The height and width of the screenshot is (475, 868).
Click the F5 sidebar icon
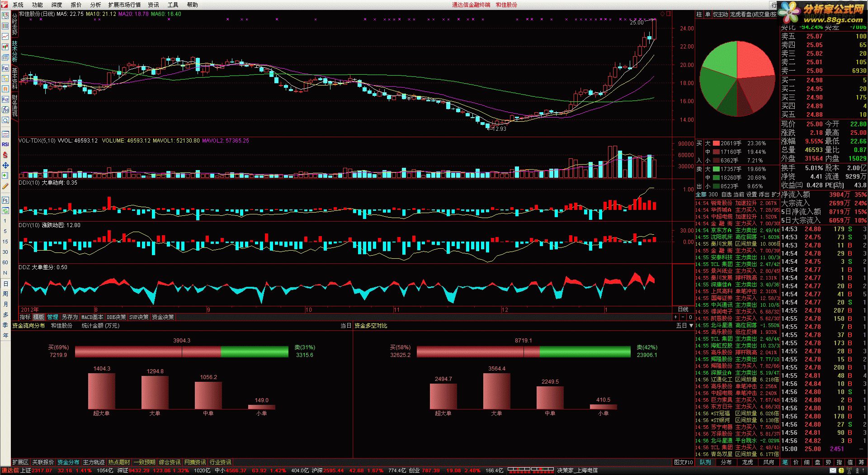[x=5, y=200]
